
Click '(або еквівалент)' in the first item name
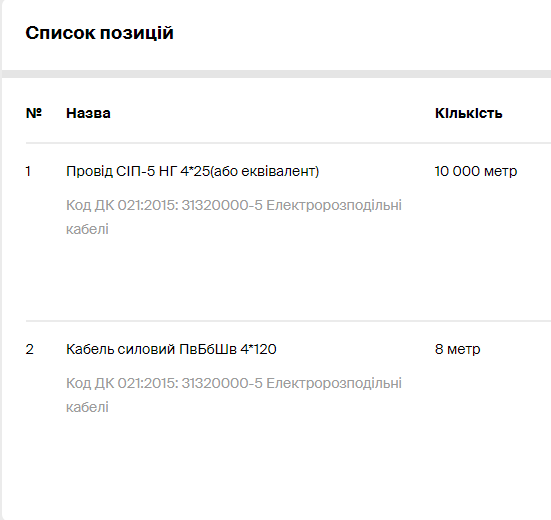[x=264, y=171]
